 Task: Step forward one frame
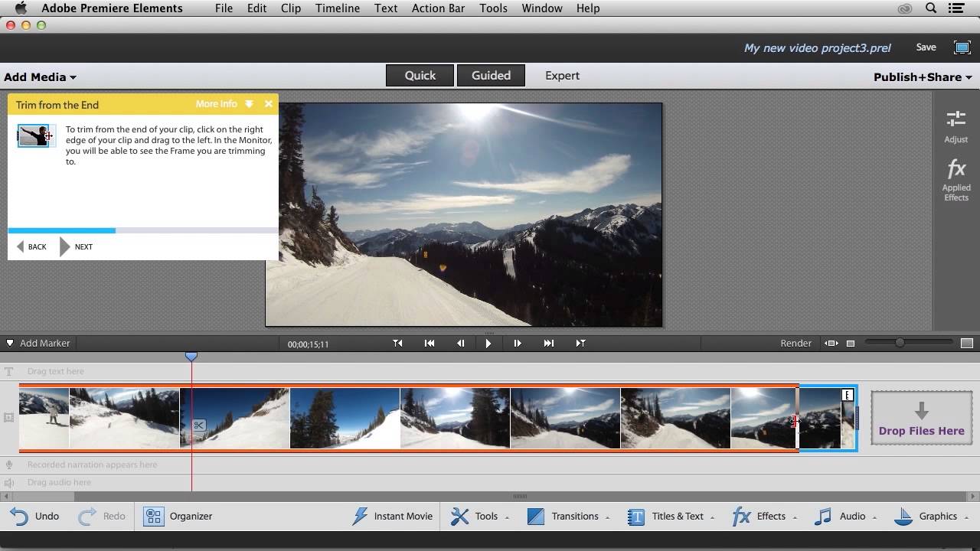(x=518, y=344)
